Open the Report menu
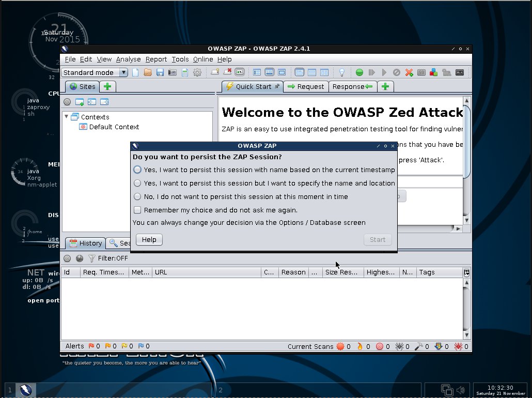This screenshot has height=398, width=532. tap(156, 59)
